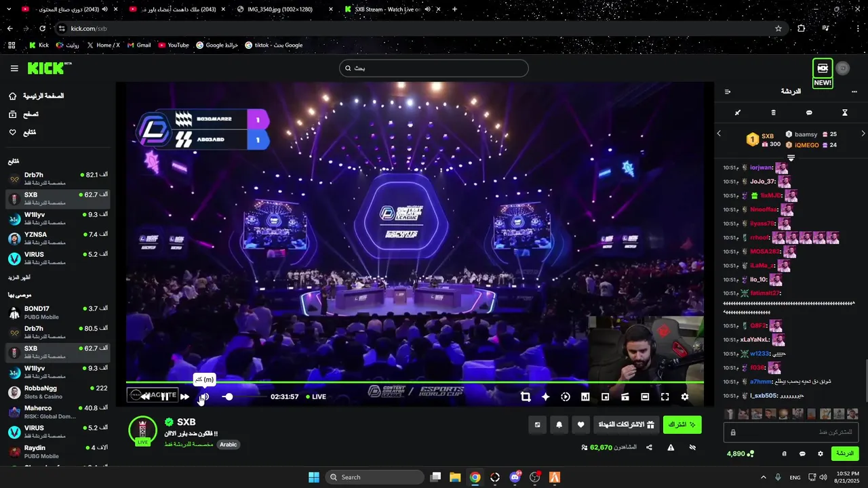The height and width of the screenshot is (488, 868).
Task: Jump to LIVE in the player
Action: [x=316, y=396]
